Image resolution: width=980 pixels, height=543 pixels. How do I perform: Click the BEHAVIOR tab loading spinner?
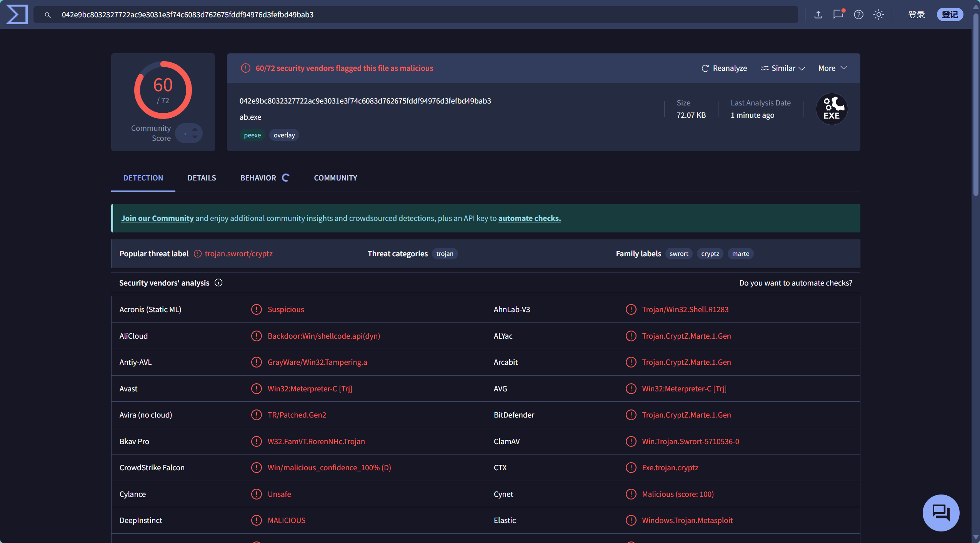[285, 178]
